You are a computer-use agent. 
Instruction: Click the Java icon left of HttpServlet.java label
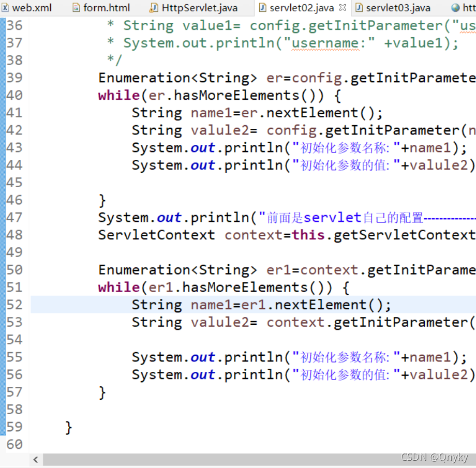coord(153,7)
